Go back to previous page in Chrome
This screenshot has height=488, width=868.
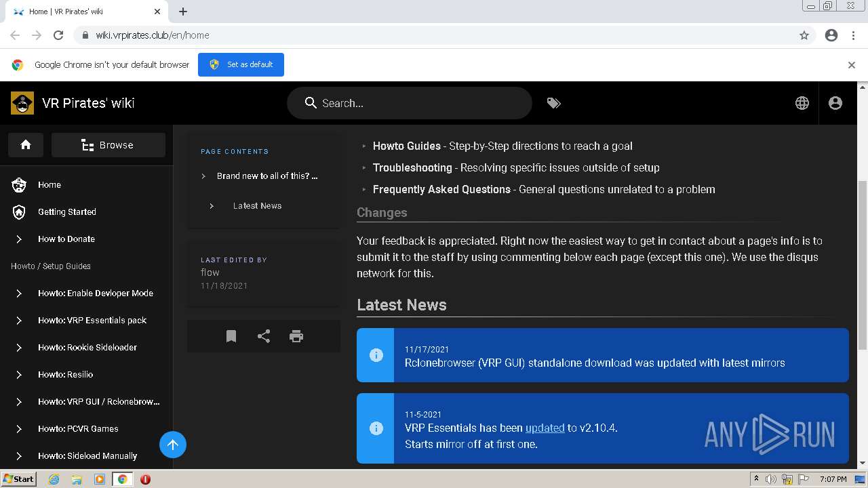(x=15, y=35)
